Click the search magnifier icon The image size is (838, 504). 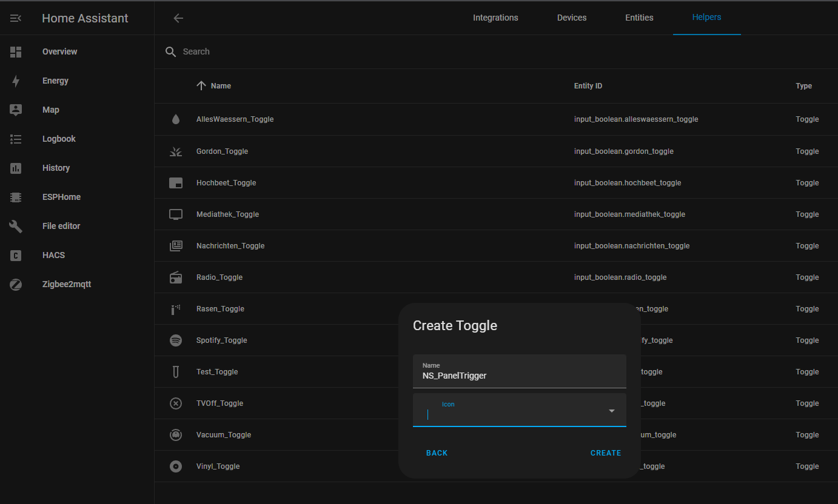coord(170,51)
